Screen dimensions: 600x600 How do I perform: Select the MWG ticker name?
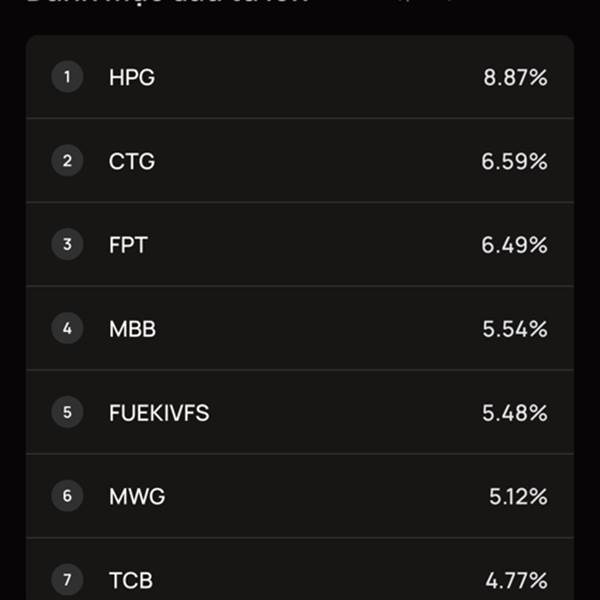(x=137, y=497)
